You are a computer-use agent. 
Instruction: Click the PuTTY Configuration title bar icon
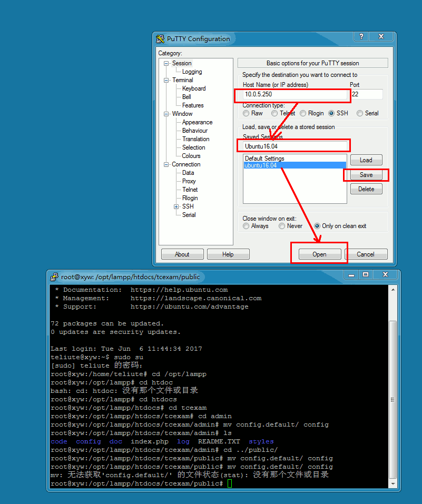160,39
